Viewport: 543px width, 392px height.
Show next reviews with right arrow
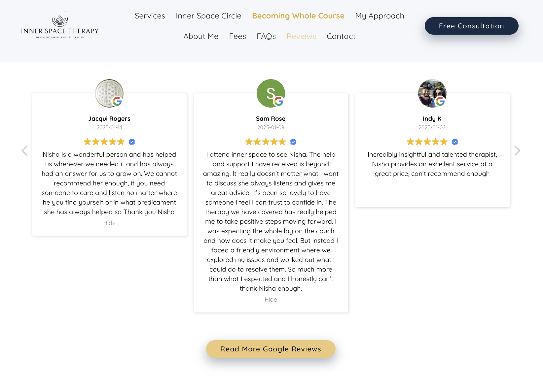[517, 151]
